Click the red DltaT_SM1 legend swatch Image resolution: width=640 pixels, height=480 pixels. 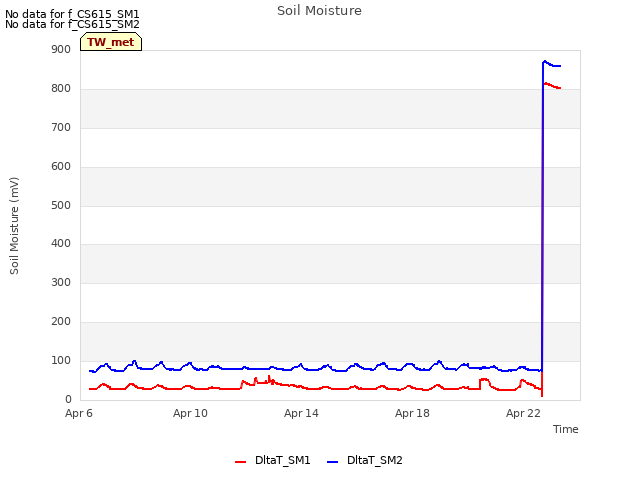point(240,462)
